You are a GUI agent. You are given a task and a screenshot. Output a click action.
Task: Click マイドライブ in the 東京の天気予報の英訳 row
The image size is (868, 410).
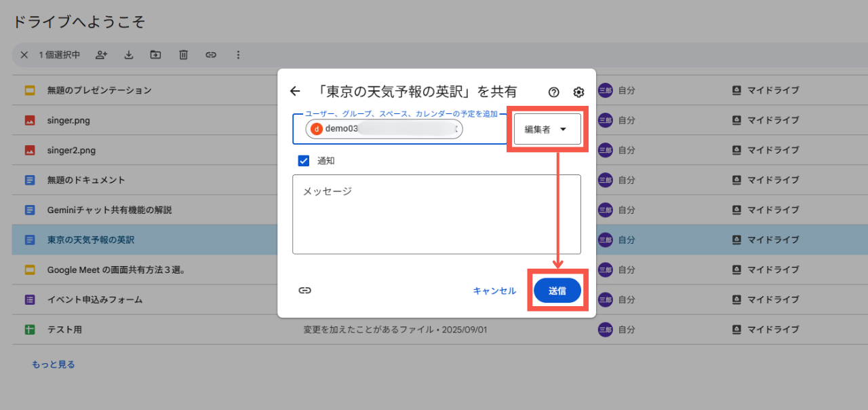click(x=773, y=240)
